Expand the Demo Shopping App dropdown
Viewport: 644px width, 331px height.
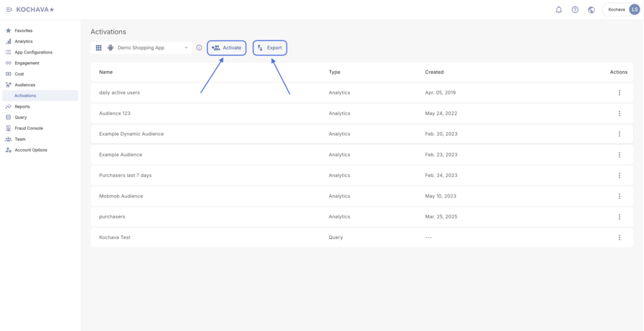tap(142, 48)
